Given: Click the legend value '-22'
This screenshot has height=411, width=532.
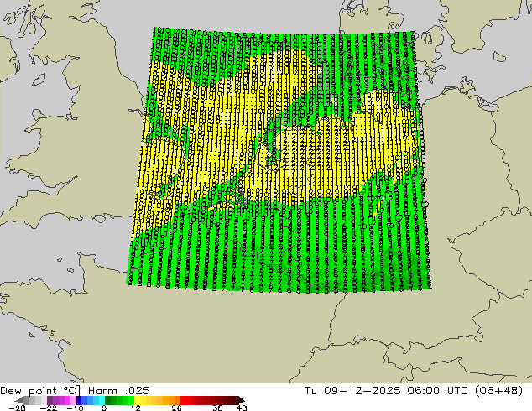Looking at the screenshot, I should [x=48, y=408].
